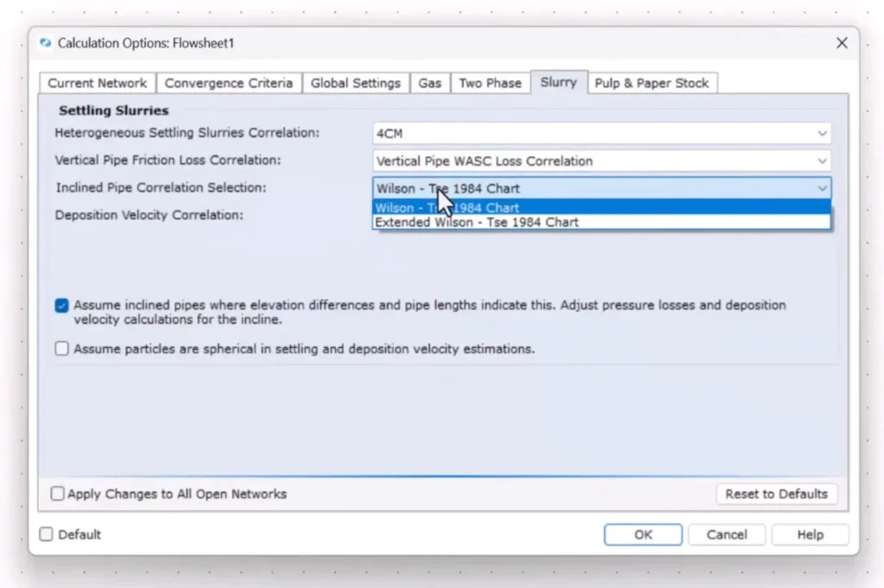Image resolution: width=884 pixels, height=588 pixels.
Task: Enable Assume particles are spherical checkbox
Action: click(62, 349)
